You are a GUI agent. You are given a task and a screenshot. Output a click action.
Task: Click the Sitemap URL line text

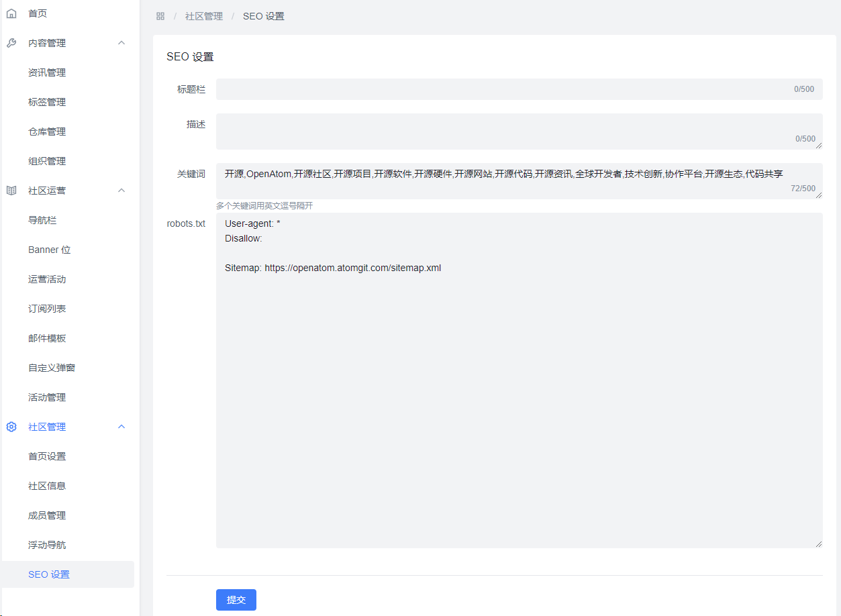tap(333, 268)
